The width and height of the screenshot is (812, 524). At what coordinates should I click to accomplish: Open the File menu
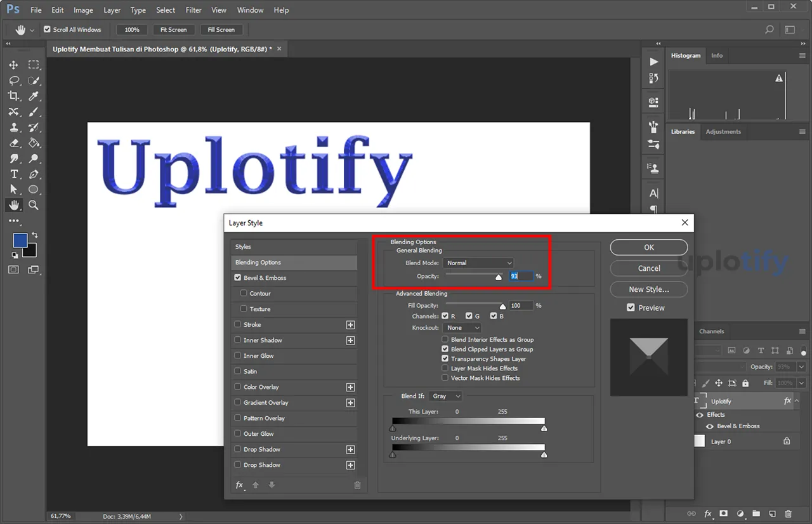(36, 10)
